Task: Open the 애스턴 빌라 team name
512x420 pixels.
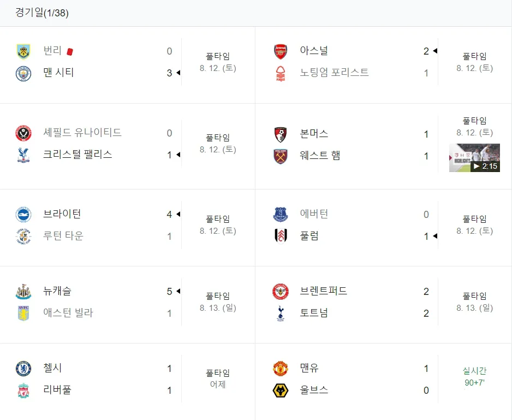Action: [68, 313]
